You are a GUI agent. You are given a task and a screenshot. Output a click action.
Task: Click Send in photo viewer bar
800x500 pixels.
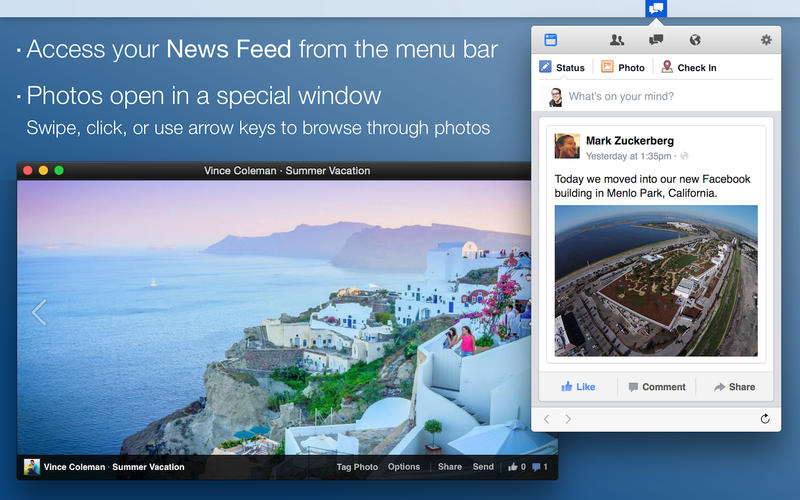coord(483,467)
